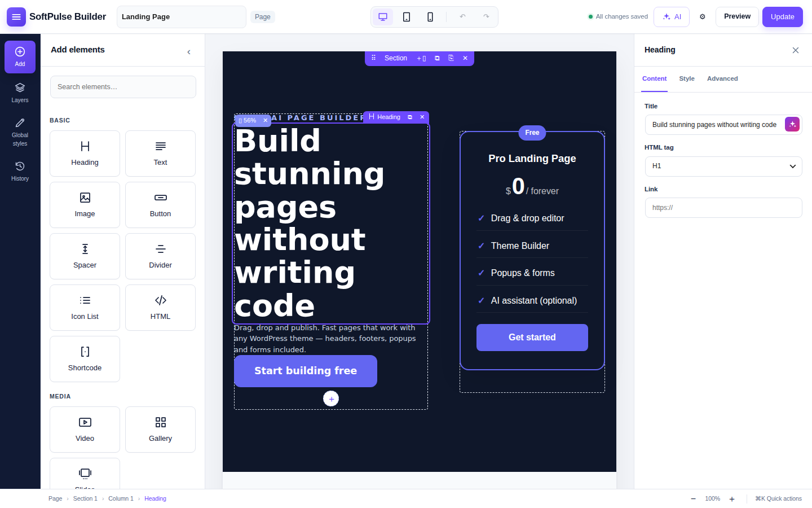This screenshot has height=508, width=812.
Task: Open the HTML tag dropdown
Action: (723, 167)
